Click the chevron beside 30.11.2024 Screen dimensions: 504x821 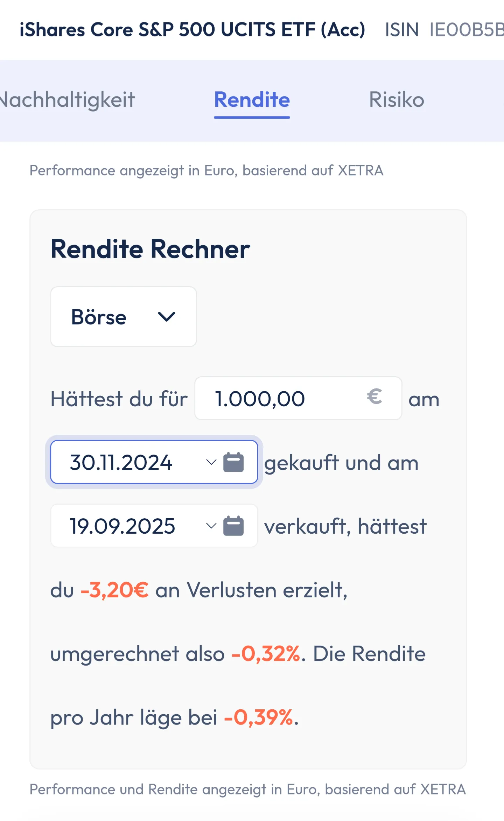(x=211, y=462)
